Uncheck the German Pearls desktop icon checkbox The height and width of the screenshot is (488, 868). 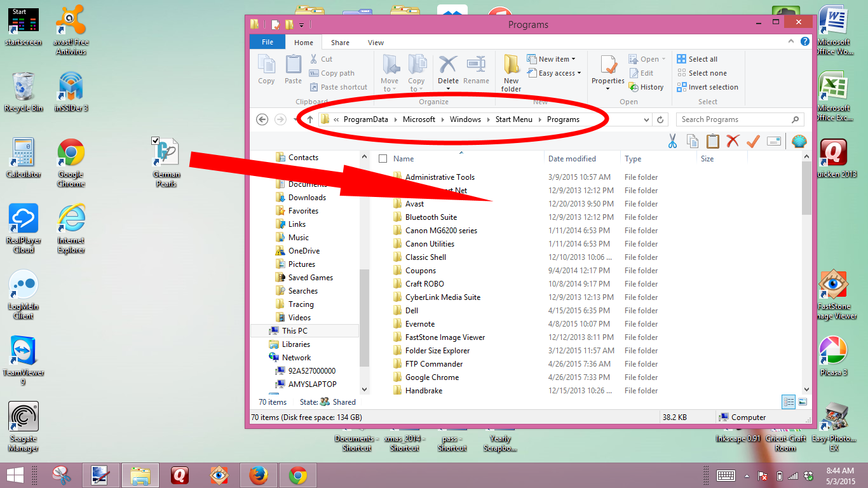click(156, 140)
